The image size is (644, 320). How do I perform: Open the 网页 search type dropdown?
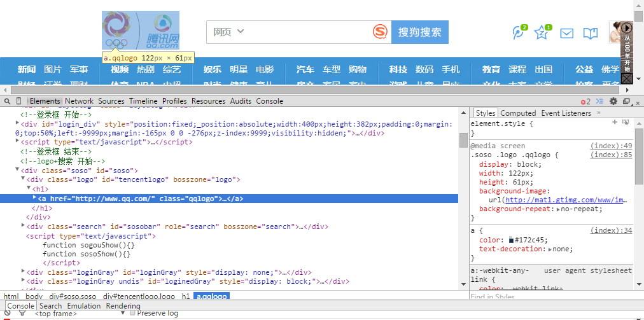(x=228, y=32)
